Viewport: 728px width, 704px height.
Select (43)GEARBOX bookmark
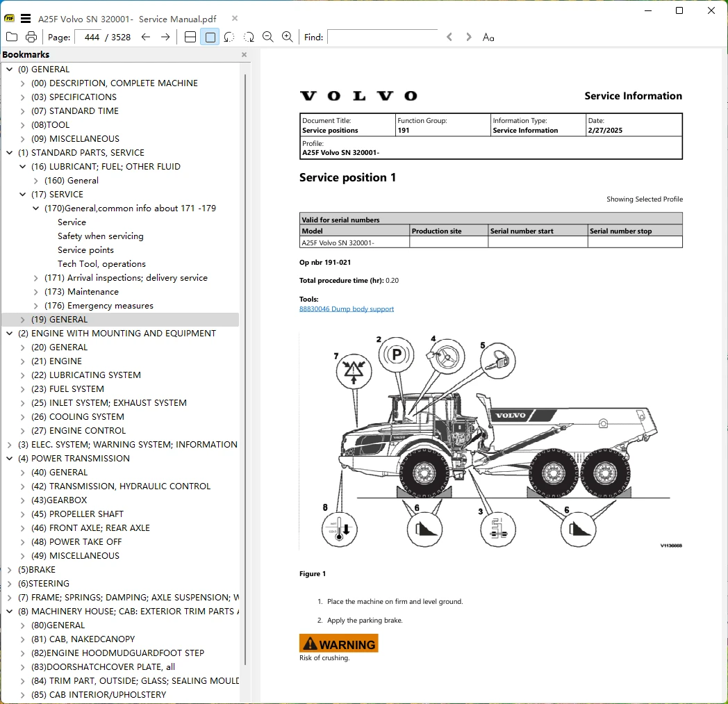coord(59,500)
